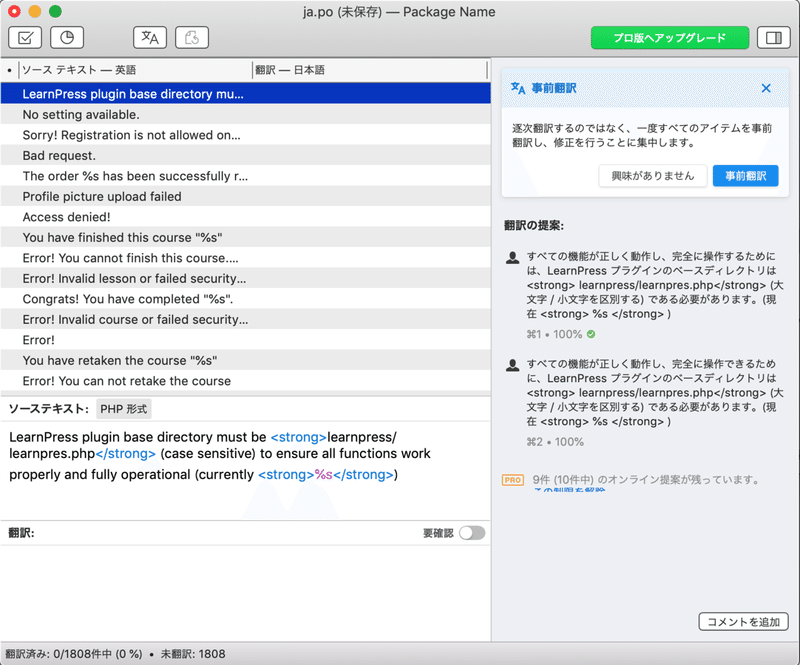Sort by 翻訳 — 日本語 column header

(370, 70)
